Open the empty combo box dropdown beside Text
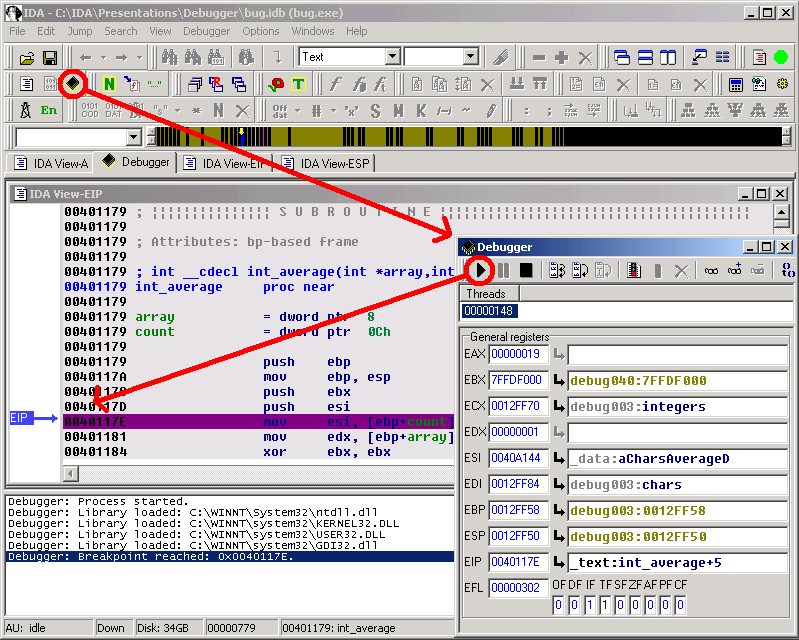This screenshot has width=799, height=640. [471, 57]
